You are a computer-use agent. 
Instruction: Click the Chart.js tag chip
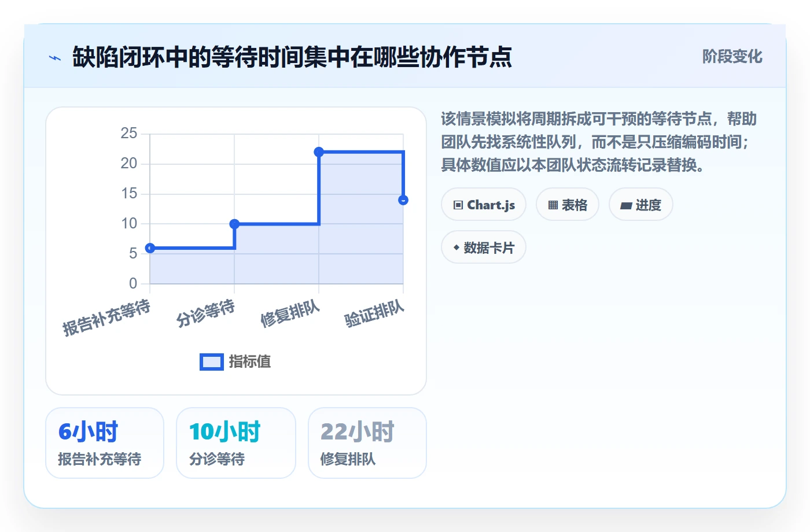coord(484,205)
